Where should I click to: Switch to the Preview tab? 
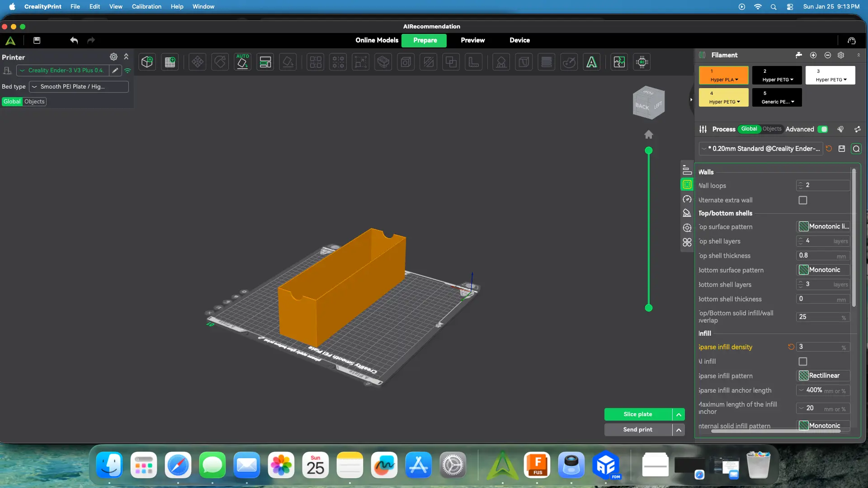click(x=472, y=40)
